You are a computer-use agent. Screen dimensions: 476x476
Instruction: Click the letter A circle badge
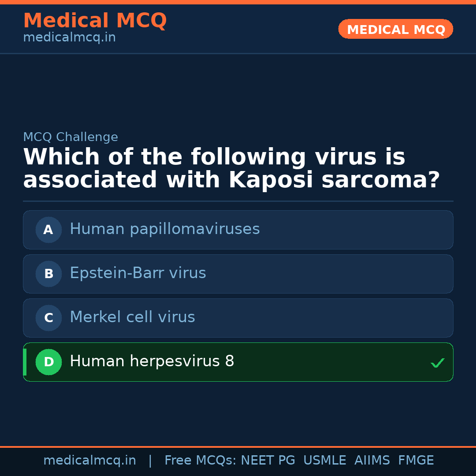click(48, 230)
